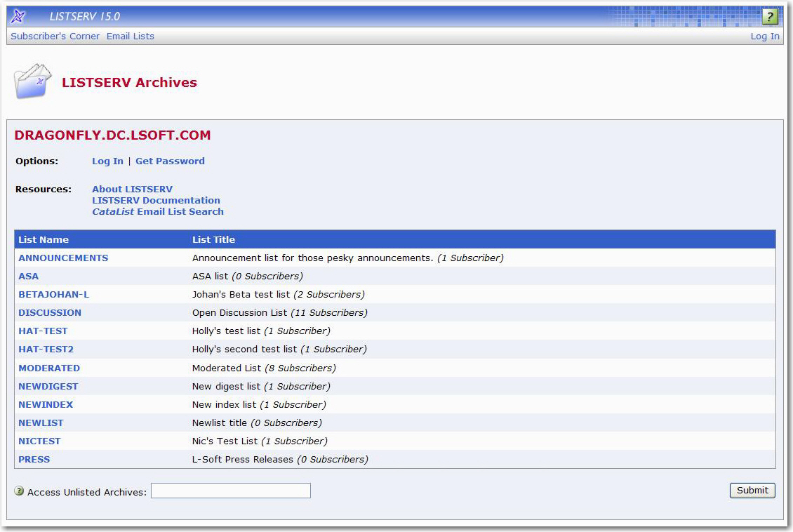
Task: Click Log In link under Options
Action: click(108, 161)
